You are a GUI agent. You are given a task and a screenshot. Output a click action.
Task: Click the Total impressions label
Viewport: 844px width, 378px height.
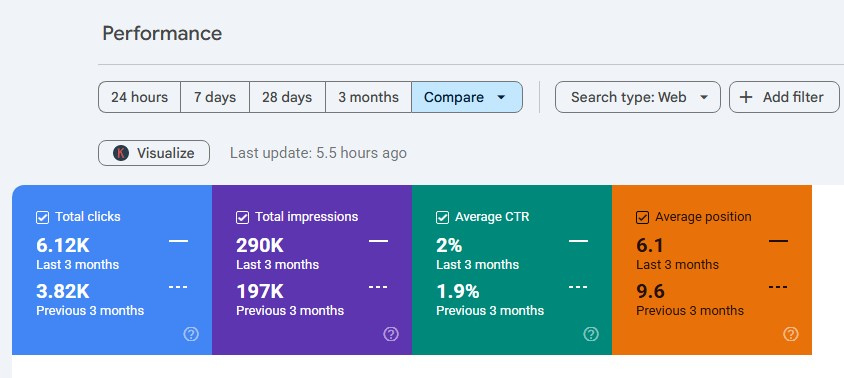(x=306, y=217)
